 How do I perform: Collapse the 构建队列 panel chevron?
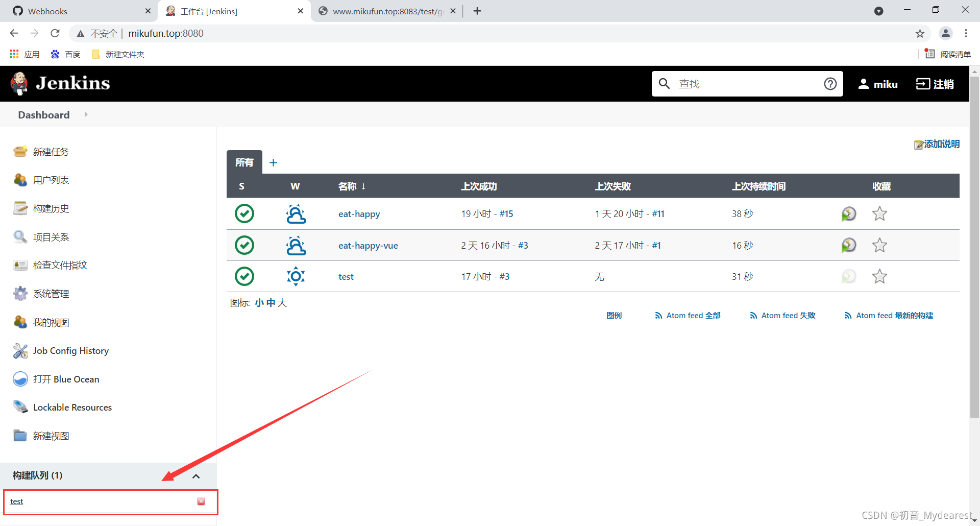coord(196,476)
